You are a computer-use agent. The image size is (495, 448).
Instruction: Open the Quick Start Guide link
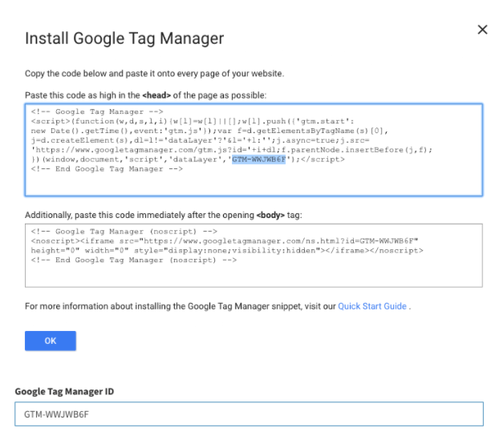coord(372,306)
